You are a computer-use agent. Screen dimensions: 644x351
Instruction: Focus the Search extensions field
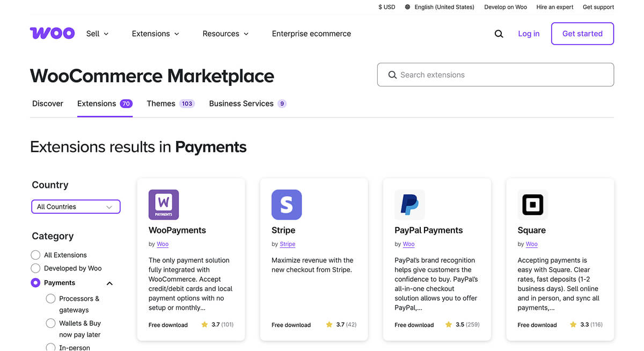pyautogui.click(x=495, y=75)
